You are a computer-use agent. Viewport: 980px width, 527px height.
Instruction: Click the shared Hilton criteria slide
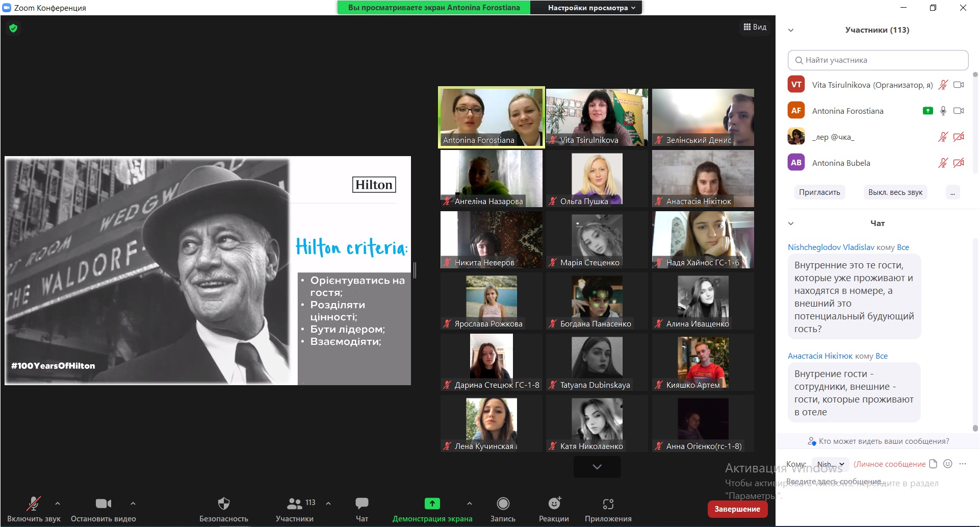(208, 270)
